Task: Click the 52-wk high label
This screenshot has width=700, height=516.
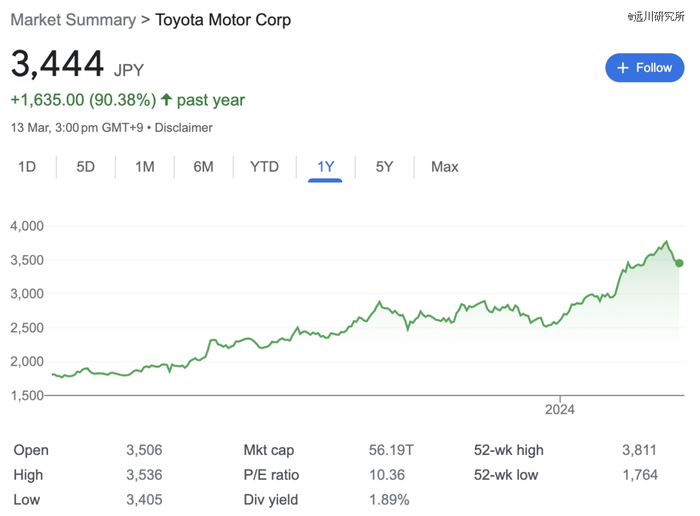Action: pos(509,451)
